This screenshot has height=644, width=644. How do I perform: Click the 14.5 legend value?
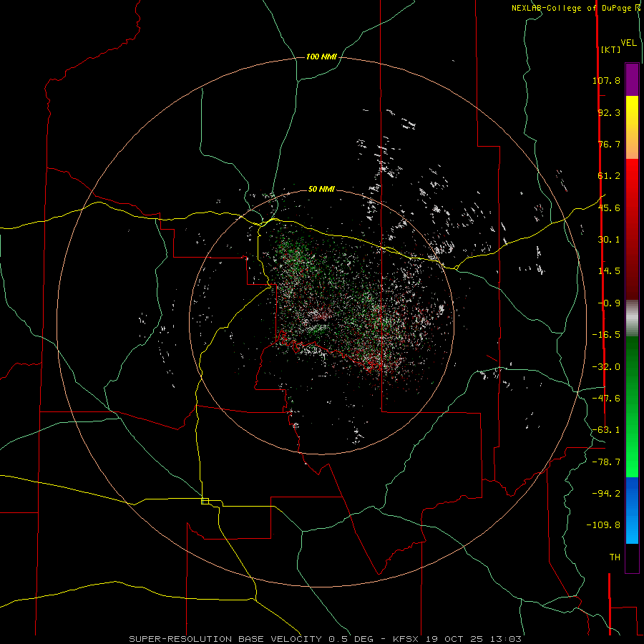(x=609, y=271)
